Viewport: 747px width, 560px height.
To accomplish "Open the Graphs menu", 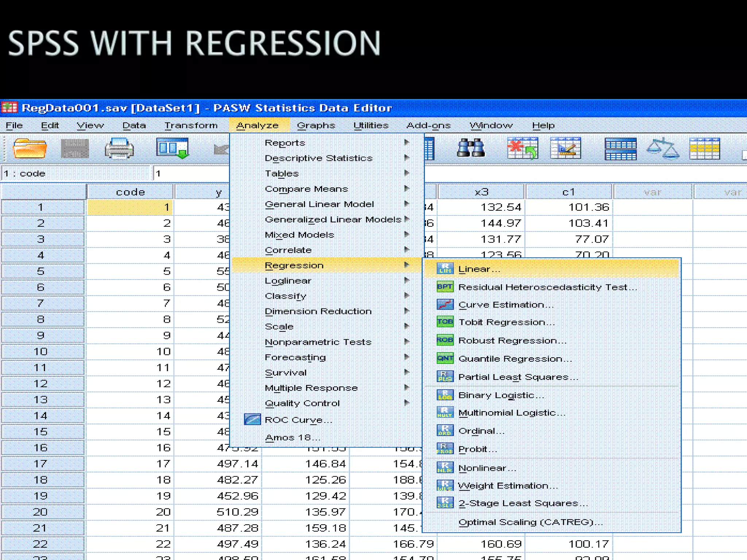I will (x=316, y=125).
